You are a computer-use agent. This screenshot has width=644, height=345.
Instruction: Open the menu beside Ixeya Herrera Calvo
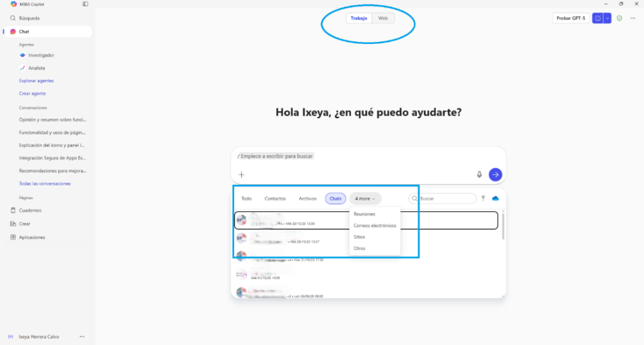82,337
